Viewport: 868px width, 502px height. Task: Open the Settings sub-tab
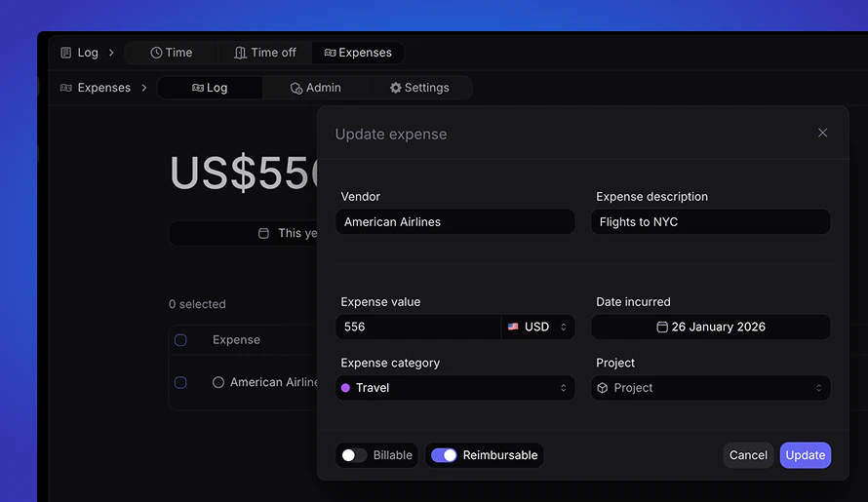coord(419,88)
